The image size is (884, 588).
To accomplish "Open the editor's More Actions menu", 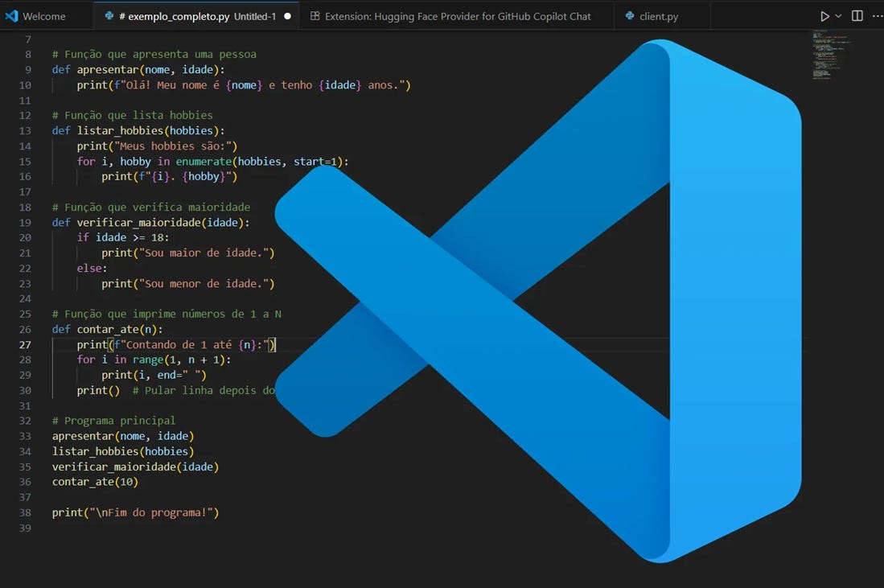I will point(878,16).
